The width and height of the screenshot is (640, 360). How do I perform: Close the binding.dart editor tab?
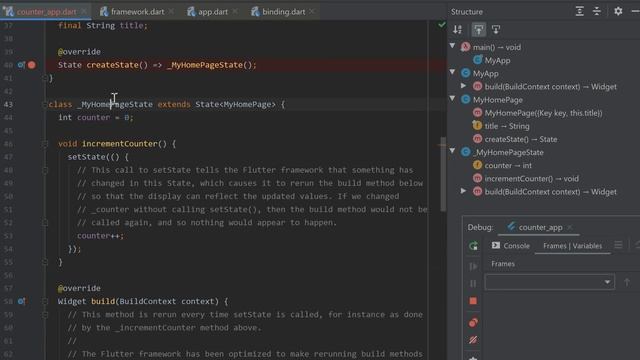tap(312, 12)
